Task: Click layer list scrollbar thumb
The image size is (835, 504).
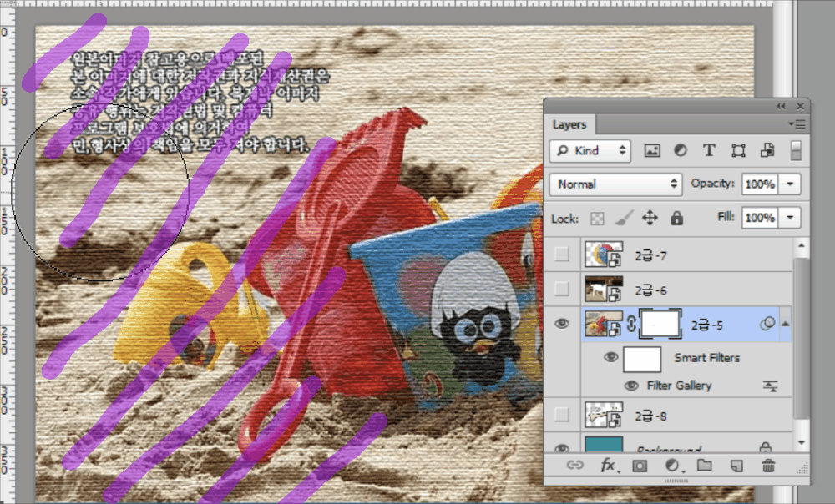Action: pyautogui.click(x=802, y=338)
